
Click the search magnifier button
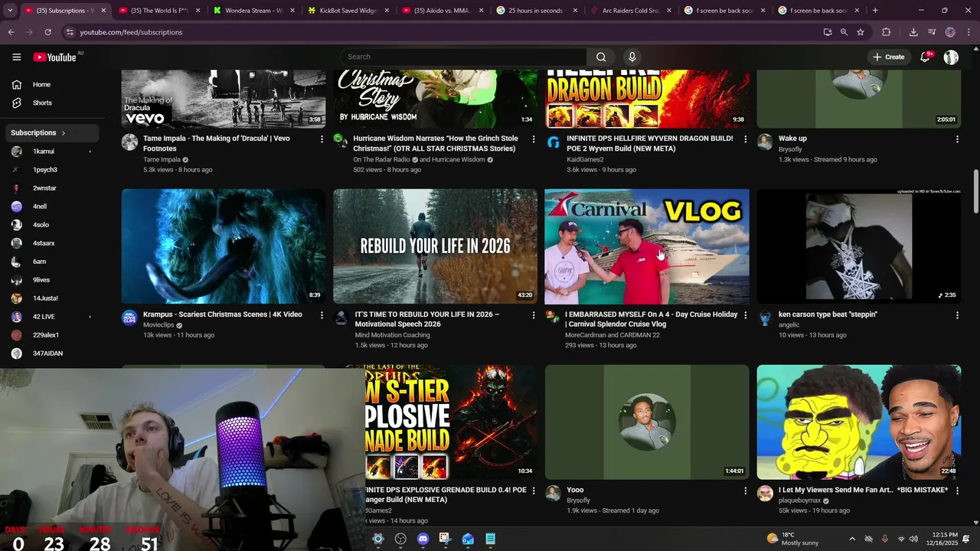[x=601, y=57]
